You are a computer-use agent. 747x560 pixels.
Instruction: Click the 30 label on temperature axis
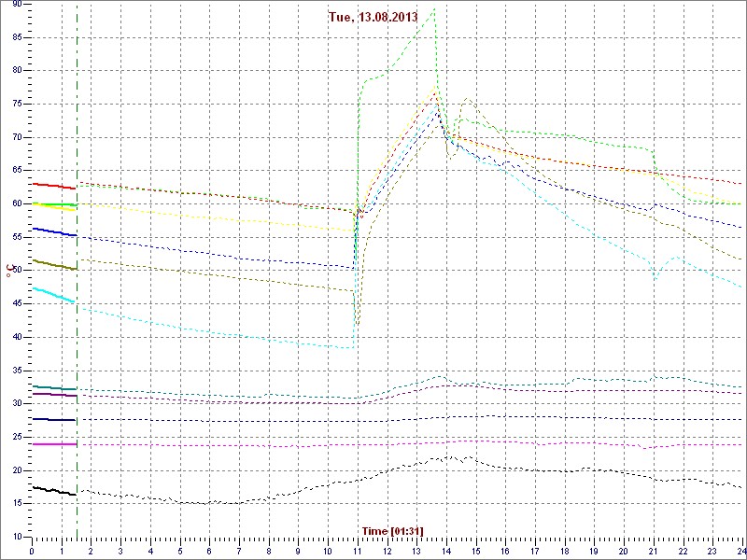click(17, 404)
